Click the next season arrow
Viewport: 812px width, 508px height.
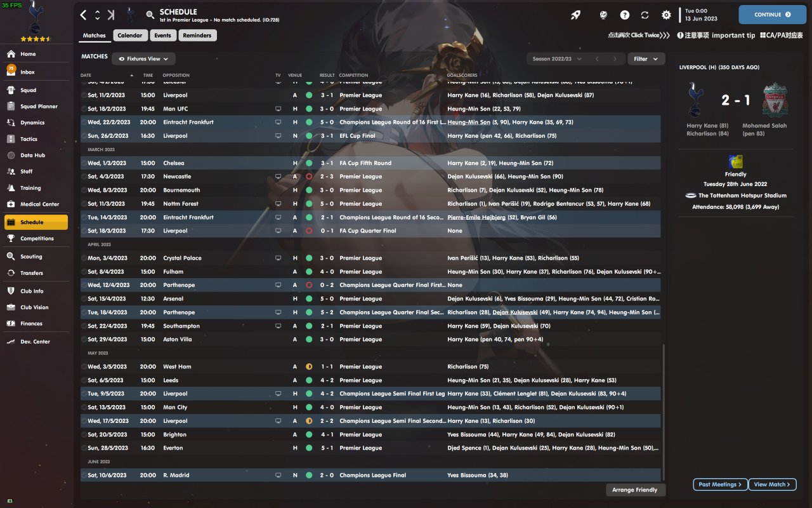tap(615, 59)
